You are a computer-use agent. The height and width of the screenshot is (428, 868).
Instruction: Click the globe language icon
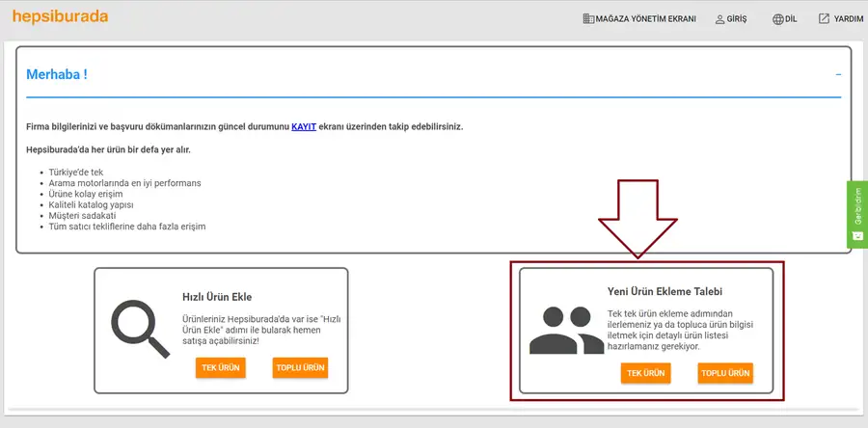click(x=777, y=19)
